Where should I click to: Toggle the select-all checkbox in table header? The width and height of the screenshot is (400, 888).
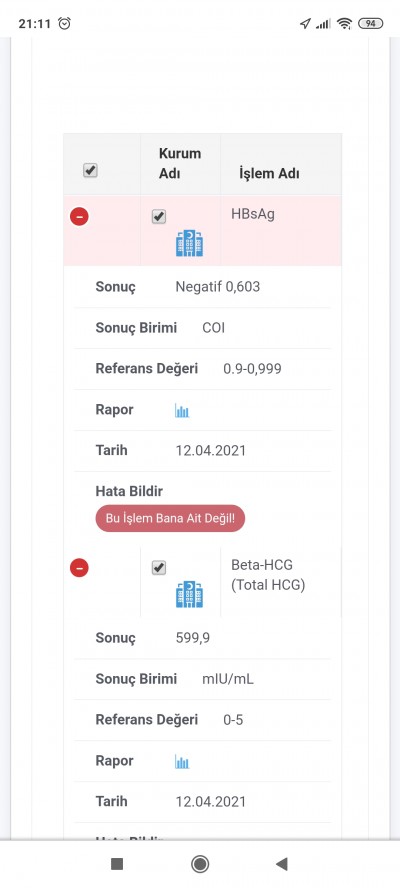pyautogui.click(x=90, y=170)
